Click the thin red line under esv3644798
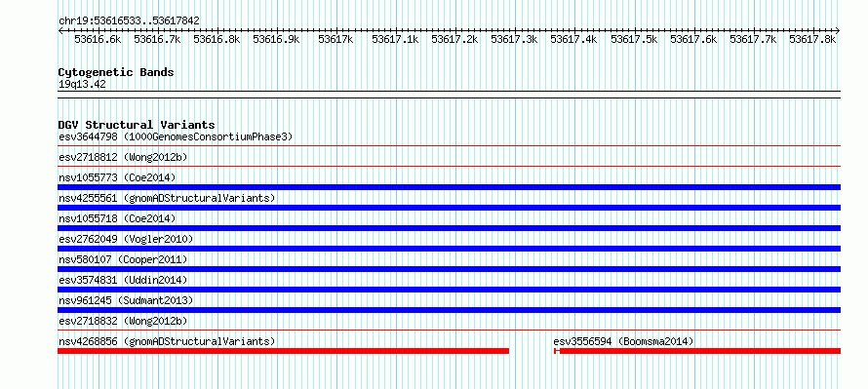 tap(449, 145)
